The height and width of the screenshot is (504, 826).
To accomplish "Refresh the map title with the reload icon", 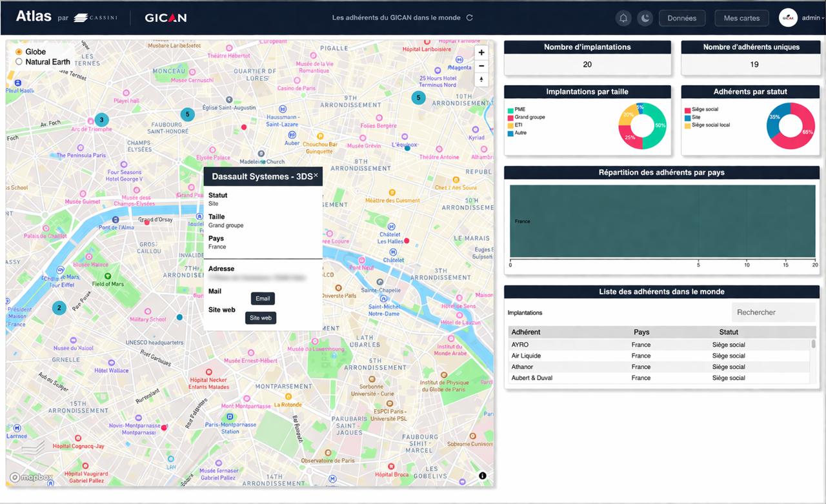I will 470,18.
